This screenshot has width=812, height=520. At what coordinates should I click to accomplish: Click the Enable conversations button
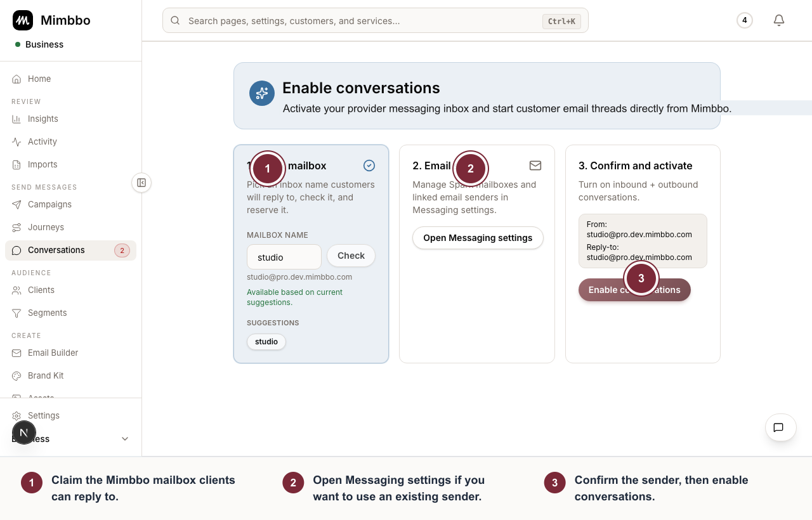634,290
